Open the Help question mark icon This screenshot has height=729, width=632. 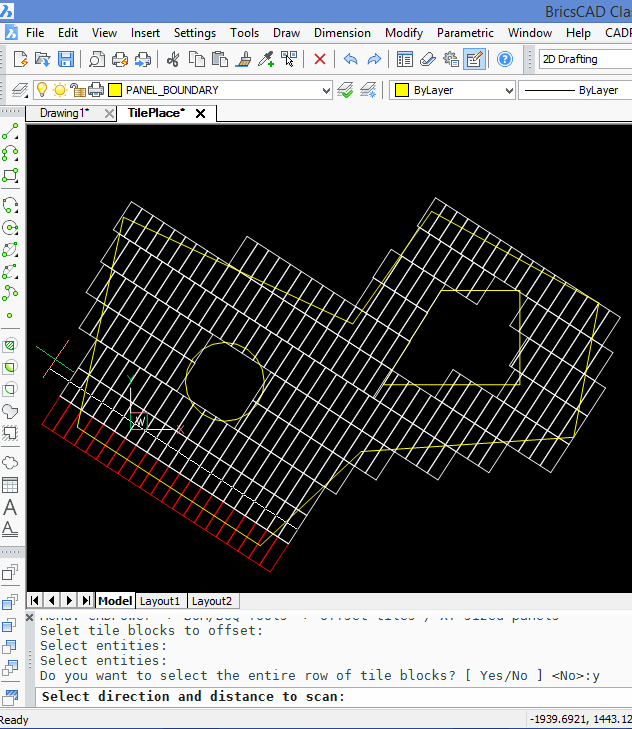(x=505, y=59)
